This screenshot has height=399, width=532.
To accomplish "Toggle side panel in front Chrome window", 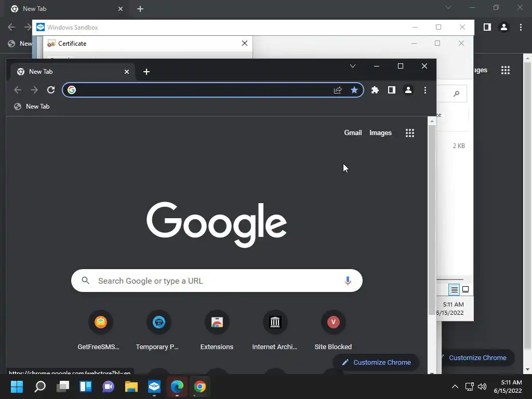I will click(392, 90).
